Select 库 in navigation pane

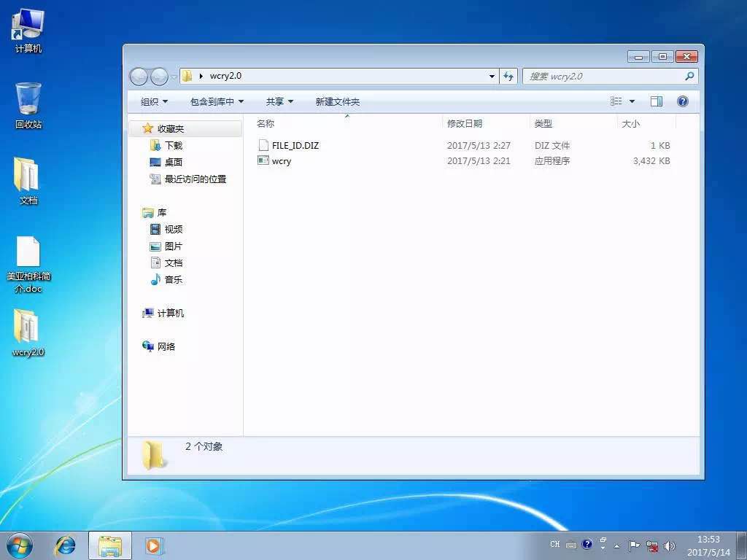point(162,212)
